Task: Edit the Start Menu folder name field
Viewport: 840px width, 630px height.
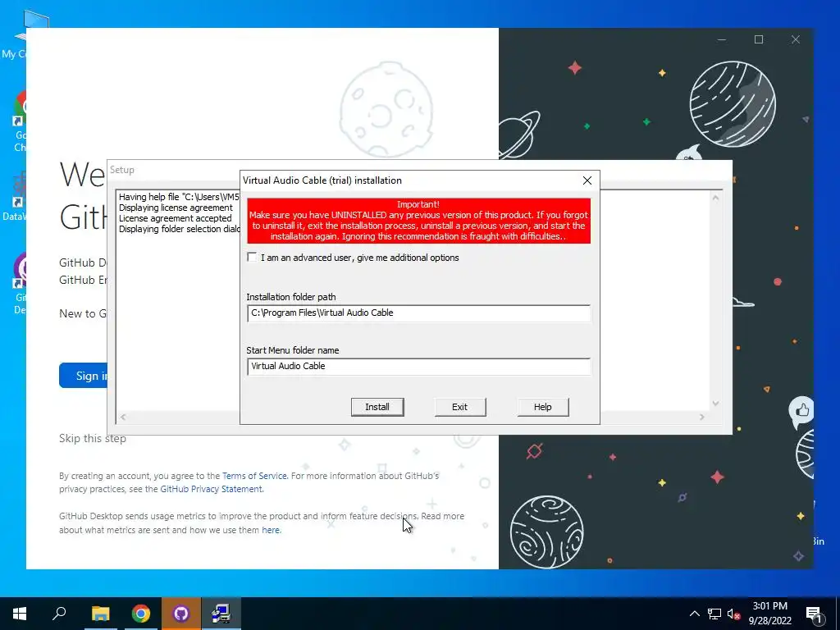Action: coord(418,366)
